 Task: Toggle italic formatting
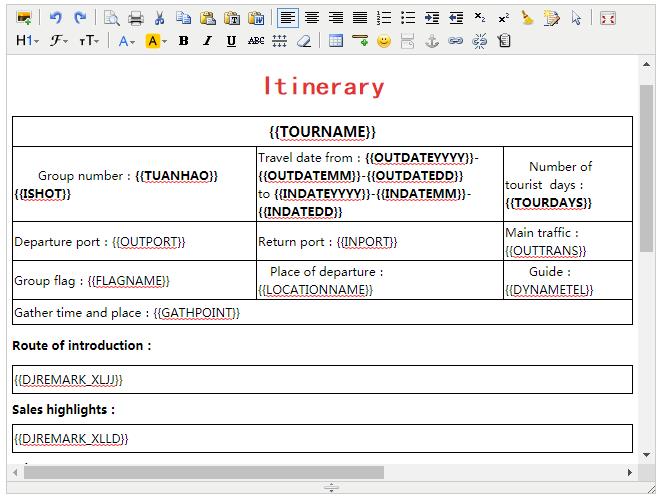207,41
